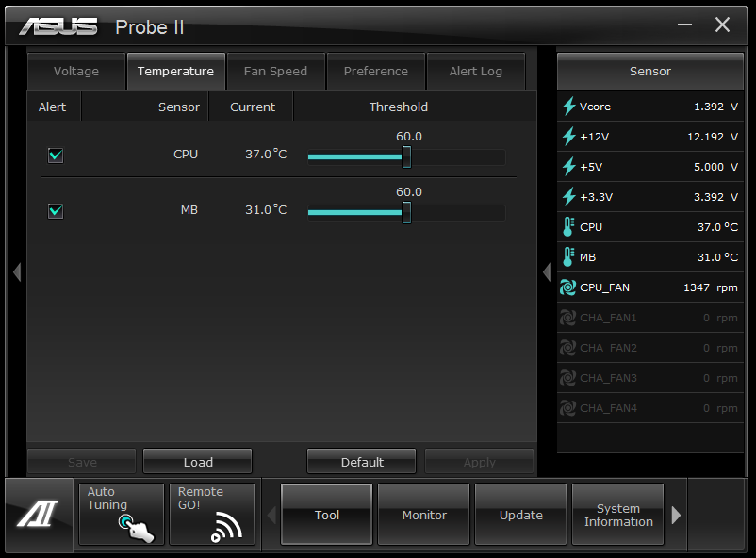This screenshot has height=558, width=756.
Task: Click the CPU thermometer sensor icon
Action: 568,227
